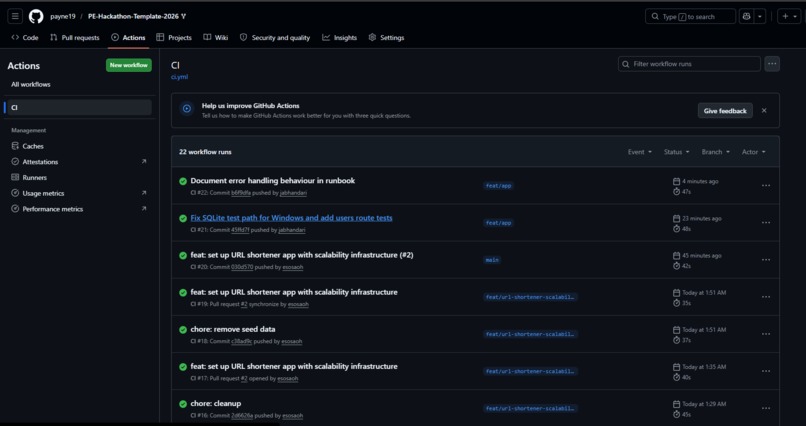The width and height of the screenshot is (806, 426).
Task: Open options menu for CI #19 run
Action: point(766,297)
